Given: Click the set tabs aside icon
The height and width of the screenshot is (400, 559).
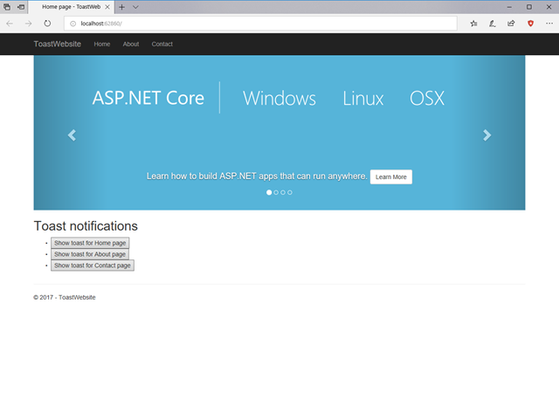Looking at the screenshot, I should (21, 7).
